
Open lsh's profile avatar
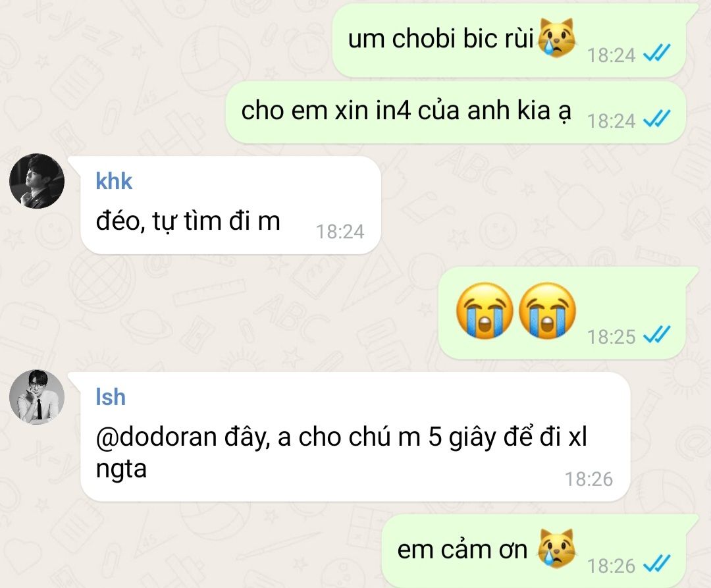point(37,397)
